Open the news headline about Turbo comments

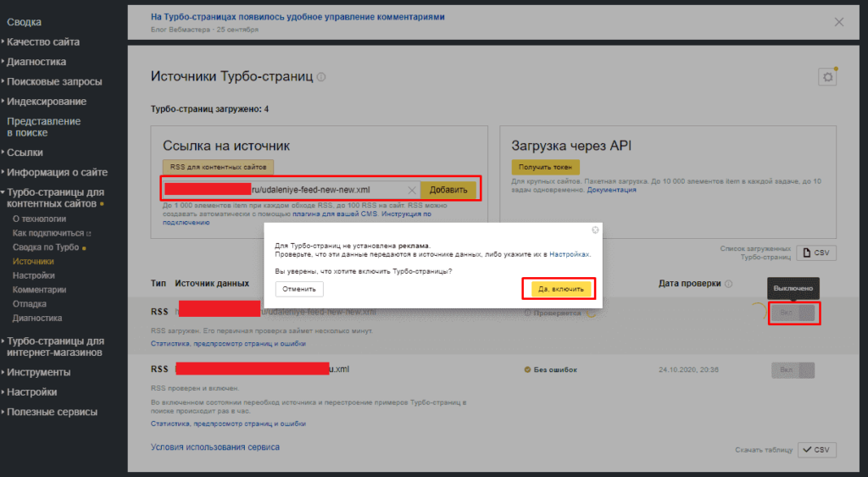click(298, 17)
